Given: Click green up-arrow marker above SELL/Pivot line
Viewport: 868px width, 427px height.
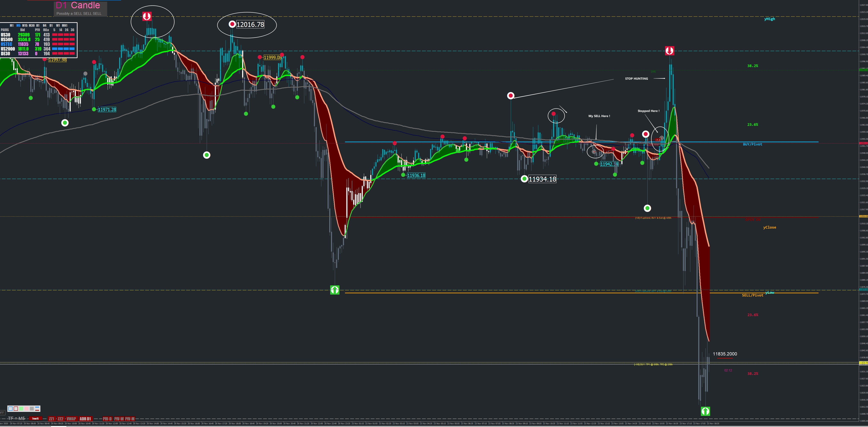Looking at the screenshot, I should tap(335, 290).
